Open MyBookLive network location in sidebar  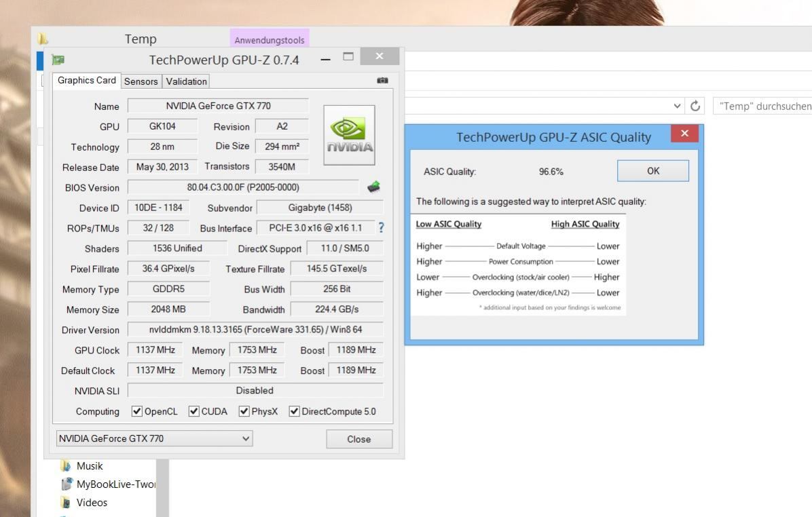coord(108,484)
